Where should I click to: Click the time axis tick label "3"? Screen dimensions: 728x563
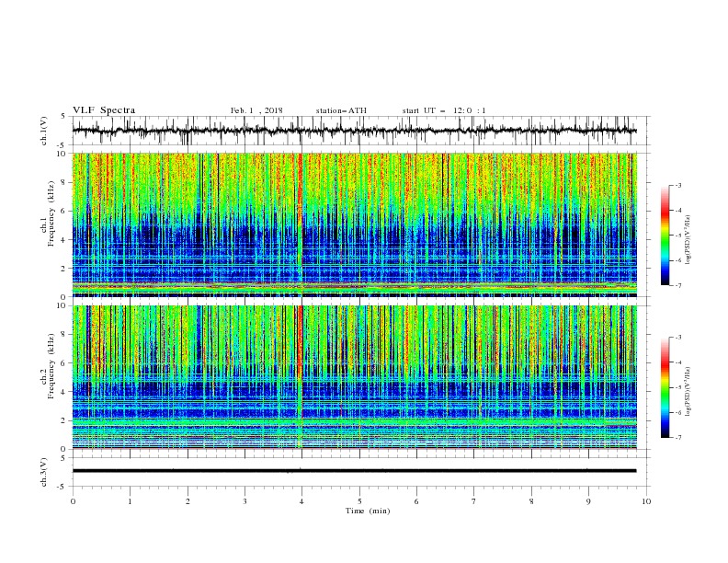(x=245, y=501)
